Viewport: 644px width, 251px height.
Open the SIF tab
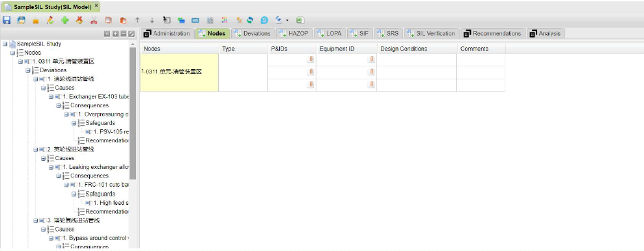(360, 34)
